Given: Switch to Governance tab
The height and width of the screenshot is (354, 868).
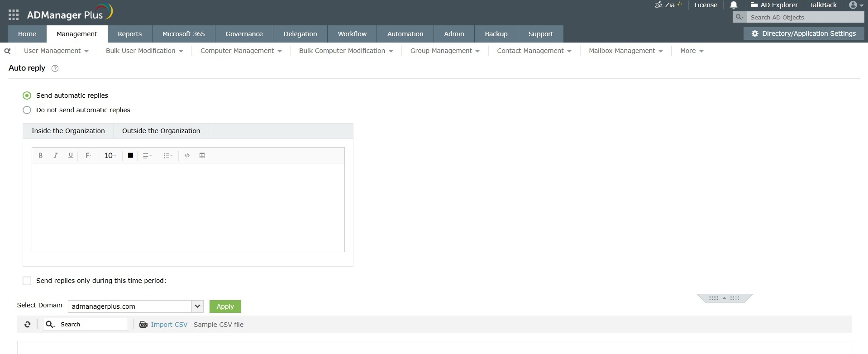Looking at the screenshot, I should point(244,34).
